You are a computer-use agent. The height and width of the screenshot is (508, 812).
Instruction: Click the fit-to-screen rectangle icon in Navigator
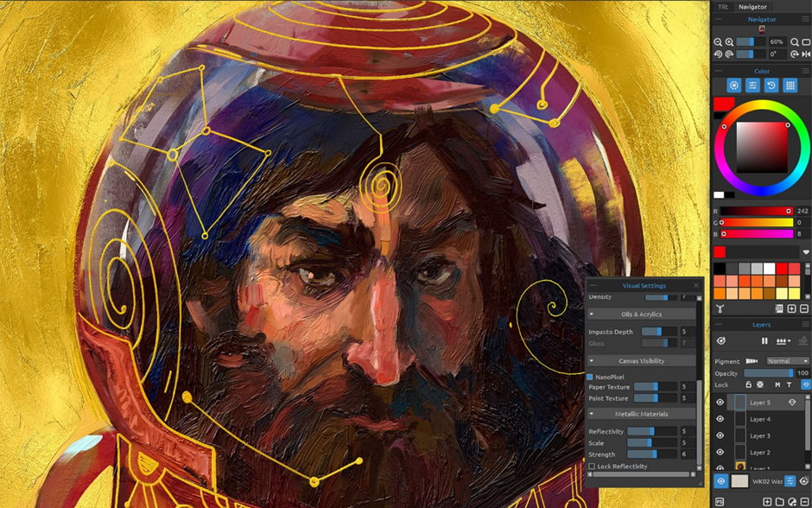pos(806,42)
